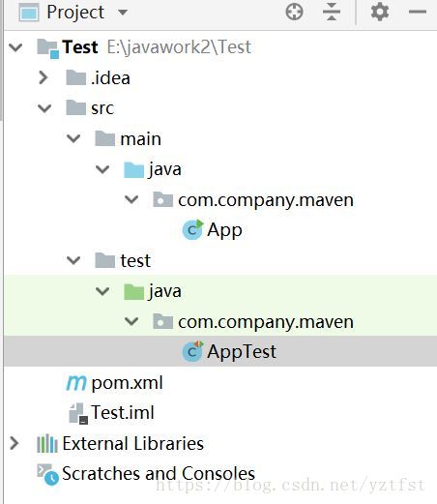Expand External Libraries node
Image resolution: width=437 pixels, height=504 pixels.
point(15,443)
